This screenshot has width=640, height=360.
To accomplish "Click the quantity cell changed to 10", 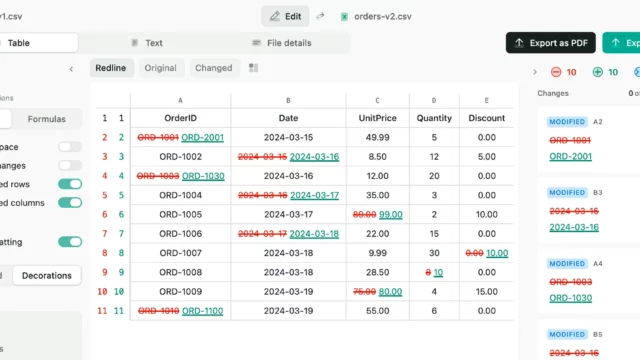I will tap(434, 272).
